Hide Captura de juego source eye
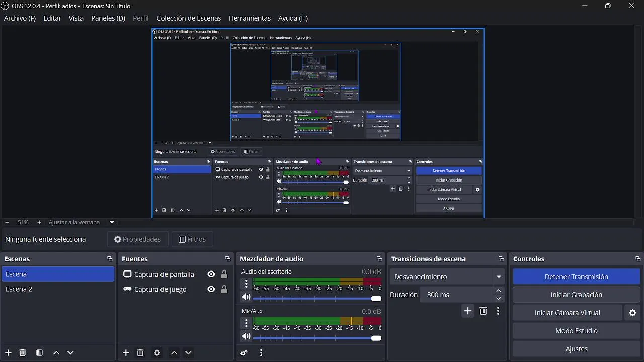Image resolution: width=644 pixels, height=362 pixels. click(211, 289)
